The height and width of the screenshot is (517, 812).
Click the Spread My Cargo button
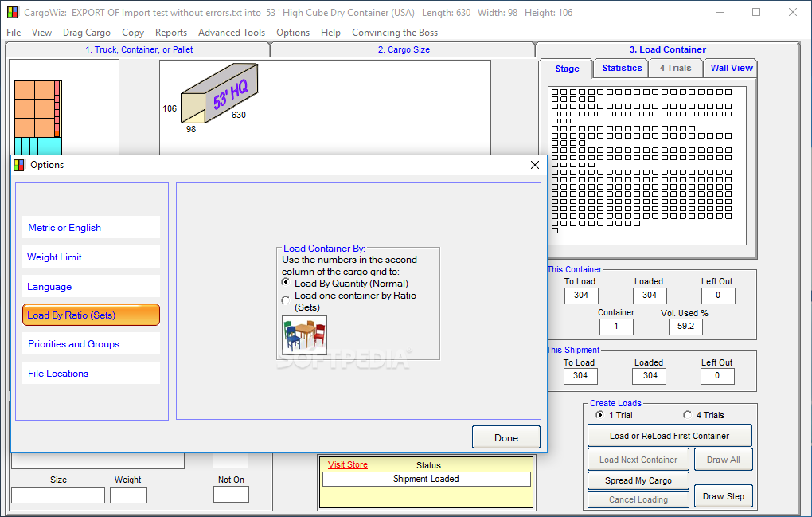638,480
